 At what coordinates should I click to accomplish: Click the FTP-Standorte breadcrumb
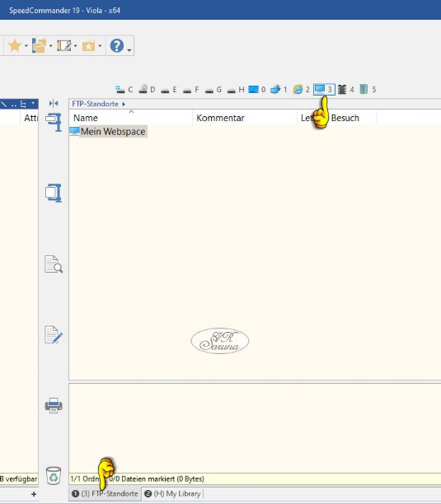pyautogui.click(x=95, y=104)
